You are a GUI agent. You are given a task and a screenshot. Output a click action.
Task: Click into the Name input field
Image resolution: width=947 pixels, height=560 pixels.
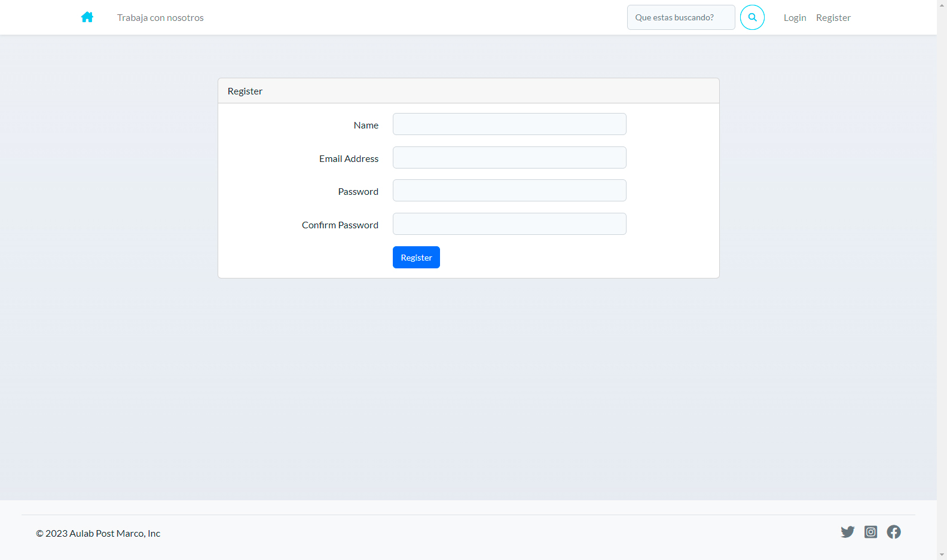click(x=509, y=124)
